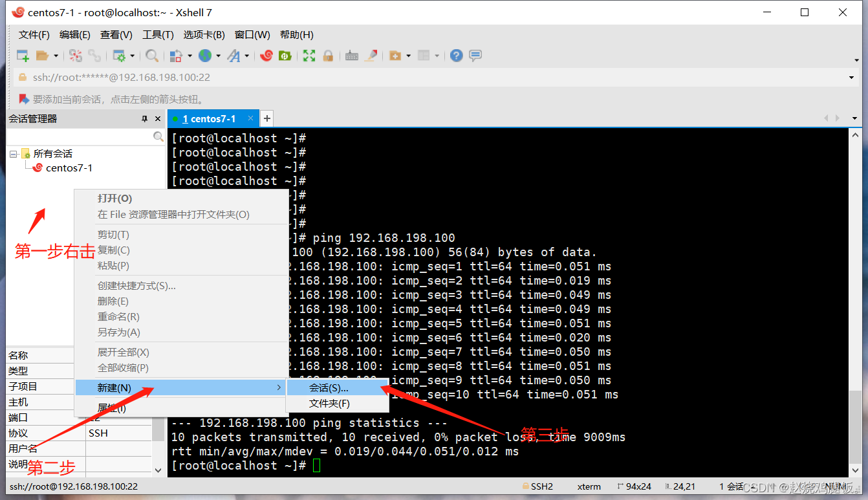Viewport: 868px width, 500px height.
Task: Open the 帮助(H) menu
Action: tap(297, 35)
